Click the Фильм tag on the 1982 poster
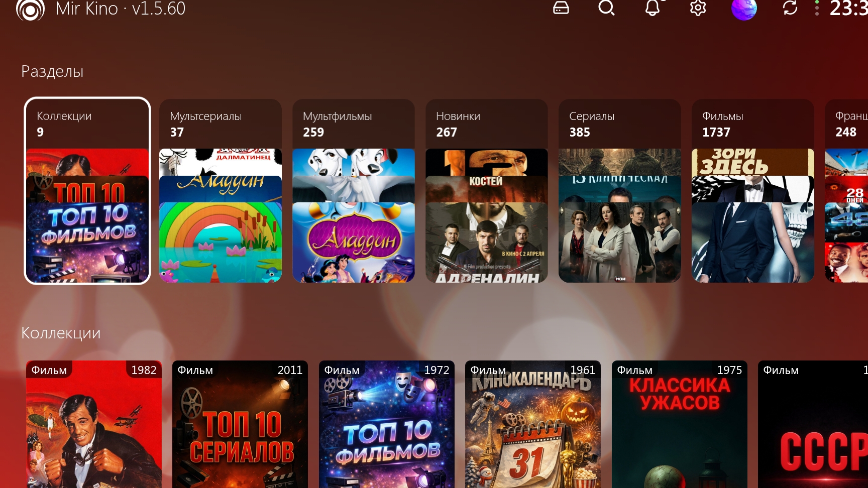This screenshot has height=488, width=868. click(49, 370)
